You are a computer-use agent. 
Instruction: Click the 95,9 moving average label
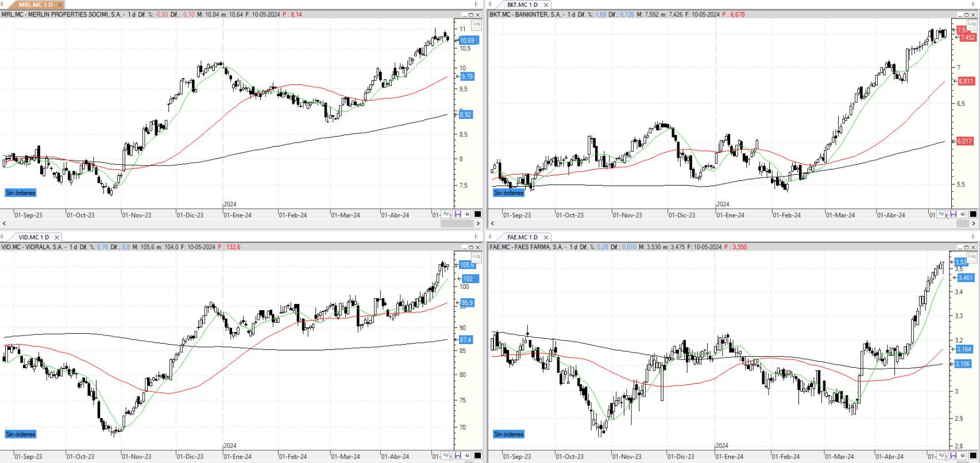click(467, 303)
